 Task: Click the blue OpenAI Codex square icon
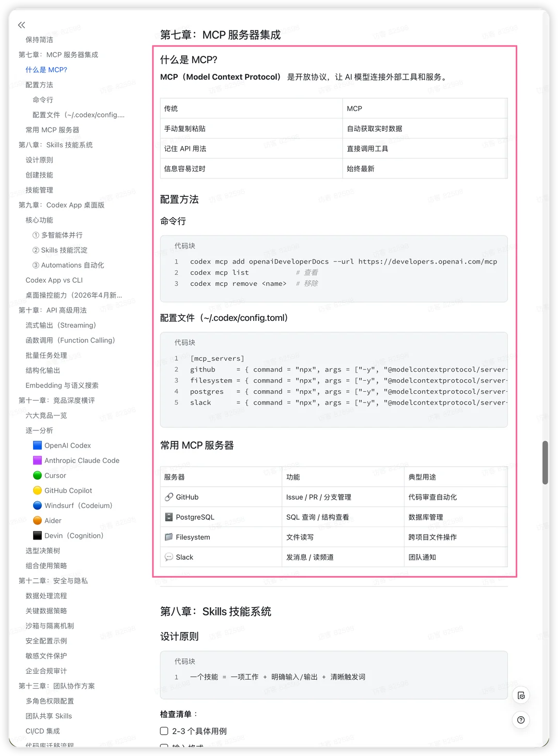(37, 445)
